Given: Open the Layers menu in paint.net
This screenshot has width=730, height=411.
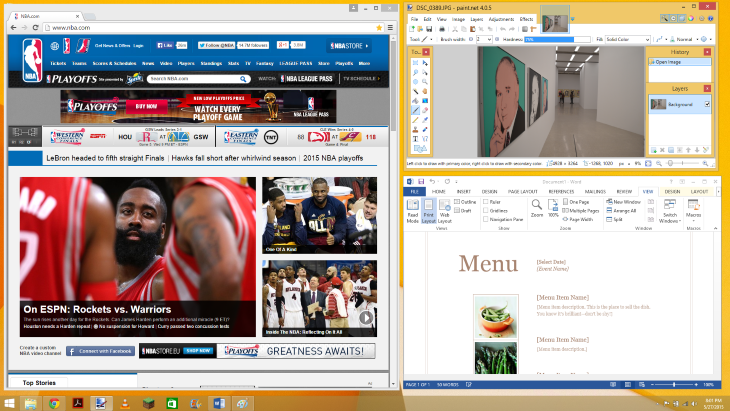Looking at the screenshot, I should tap(477, 19).
